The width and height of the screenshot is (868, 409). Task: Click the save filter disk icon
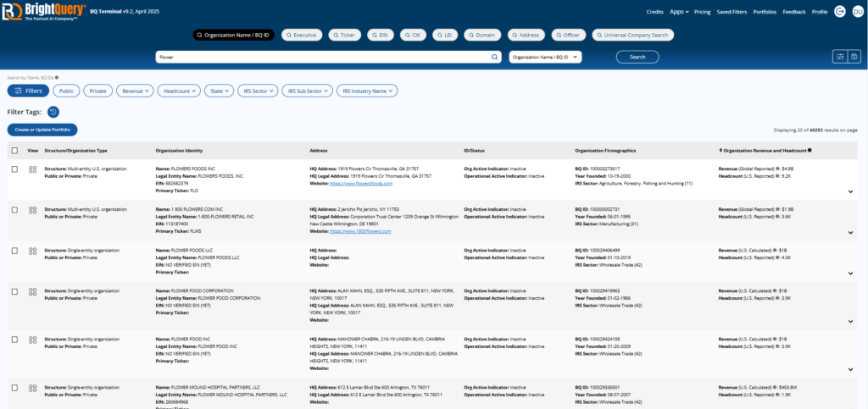click(x=854, y=57)
